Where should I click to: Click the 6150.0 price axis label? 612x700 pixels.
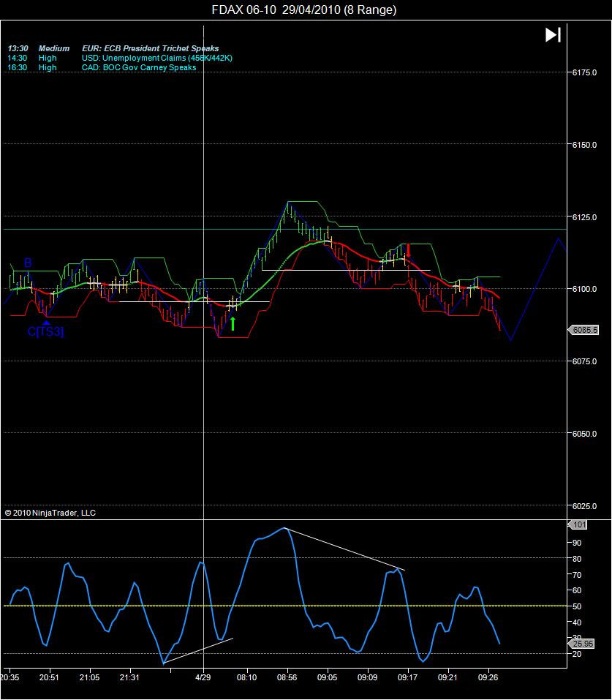point(584,145)
